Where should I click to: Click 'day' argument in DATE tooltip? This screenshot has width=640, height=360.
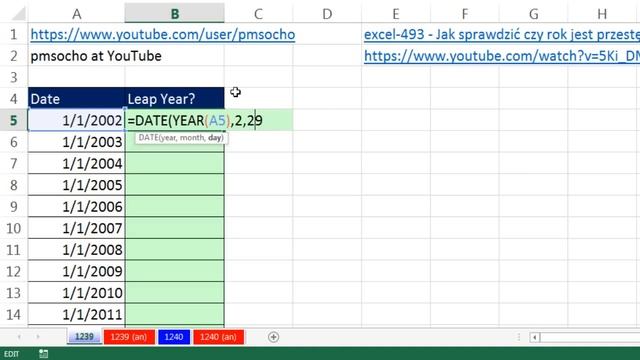pyautogui.click(x=215, y=138)
